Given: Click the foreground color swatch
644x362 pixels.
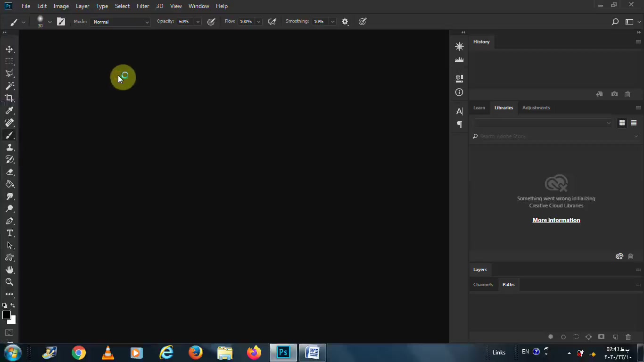Looking at the screenshot, I should pyautogui.click(x=6, y=315).
